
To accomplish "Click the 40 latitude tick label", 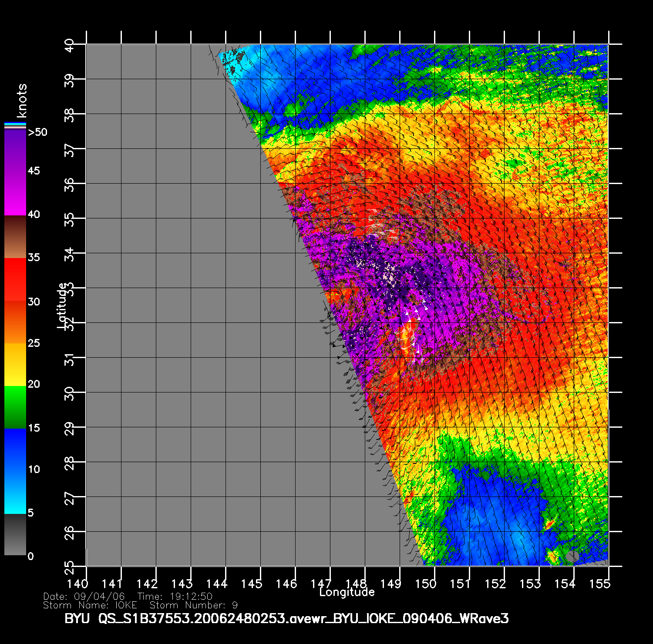I will tap(69, 44).
